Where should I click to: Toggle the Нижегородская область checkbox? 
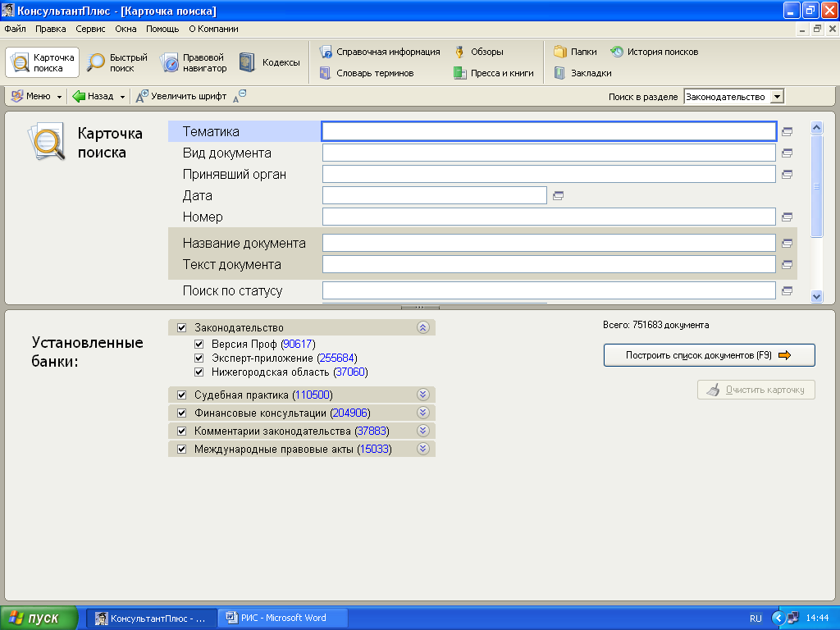(x=199, y=372)
